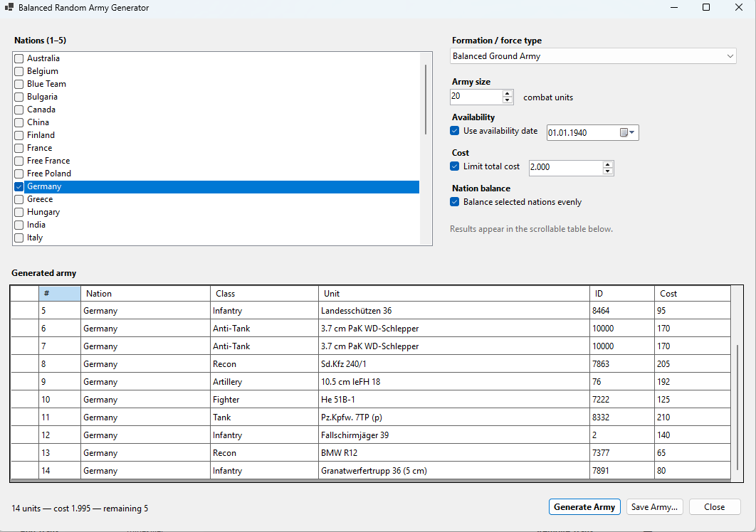Click ID cell 7863
This screenshot has width=756, height=532.
pyautogui.click(x=622, y=364)
